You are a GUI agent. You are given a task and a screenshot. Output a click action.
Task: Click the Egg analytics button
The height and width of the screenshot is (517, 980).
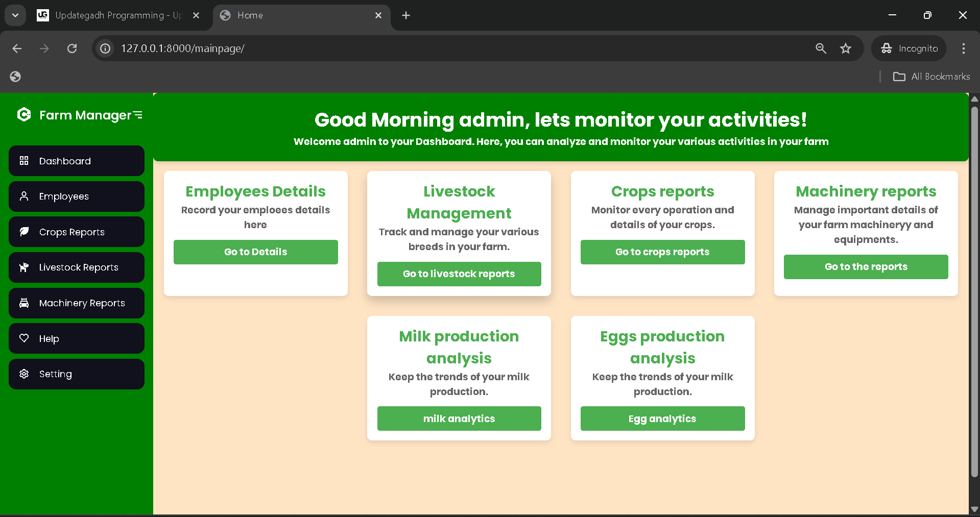(662, 418)
